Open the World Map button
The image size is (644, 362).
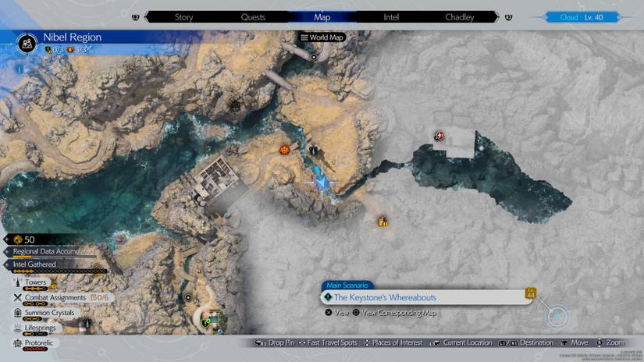click(x=322, y=37)
